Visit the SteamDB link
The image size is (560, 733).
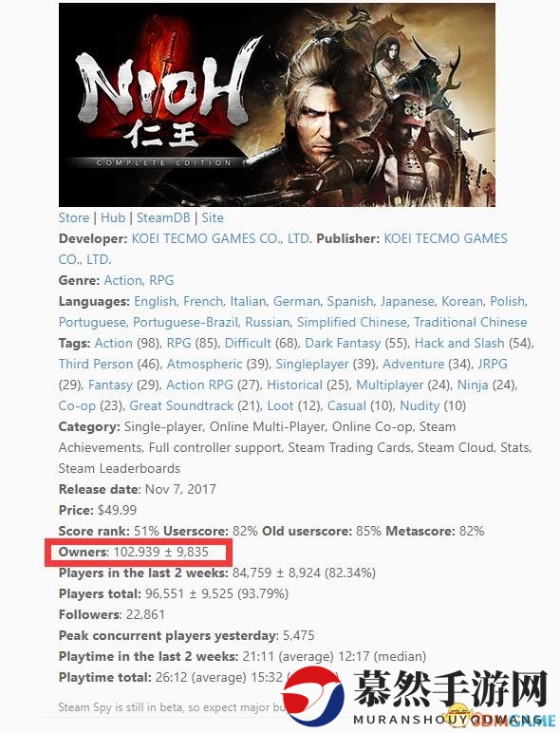[163, 217]
